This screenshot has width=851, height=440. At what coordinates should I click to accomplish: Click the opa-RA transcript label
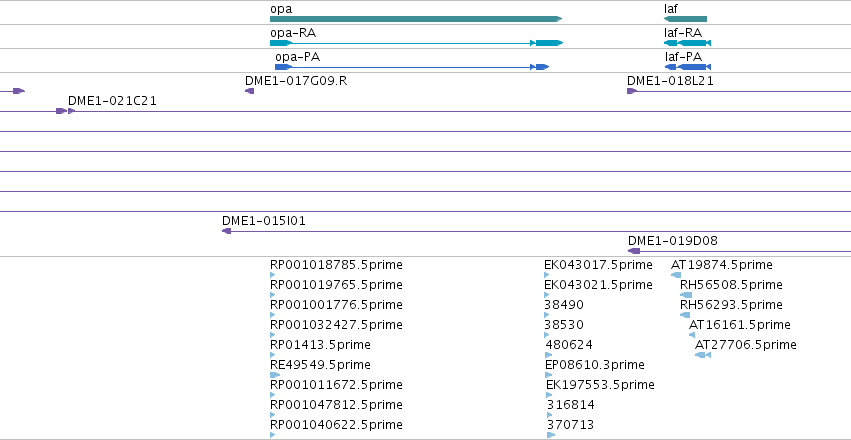click(x=293, y=33)
